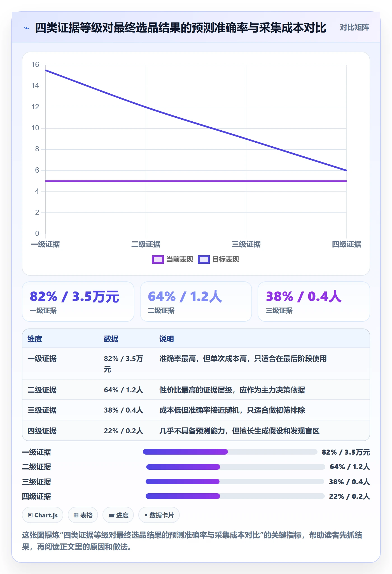Click the footer caption paragraph
Viewport: 392px width, 574px height.
click(192, 541)
